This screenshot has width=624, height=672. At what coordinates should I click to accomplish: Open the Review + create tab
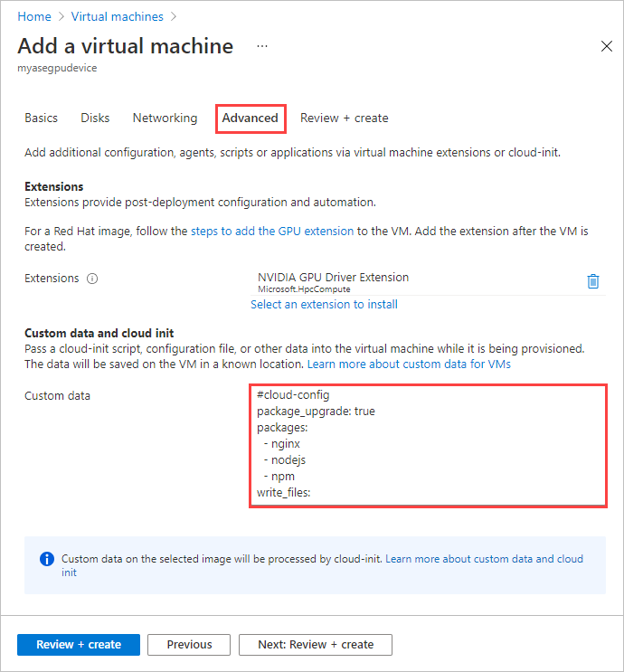pyautogui.click(x=344, y=118)
